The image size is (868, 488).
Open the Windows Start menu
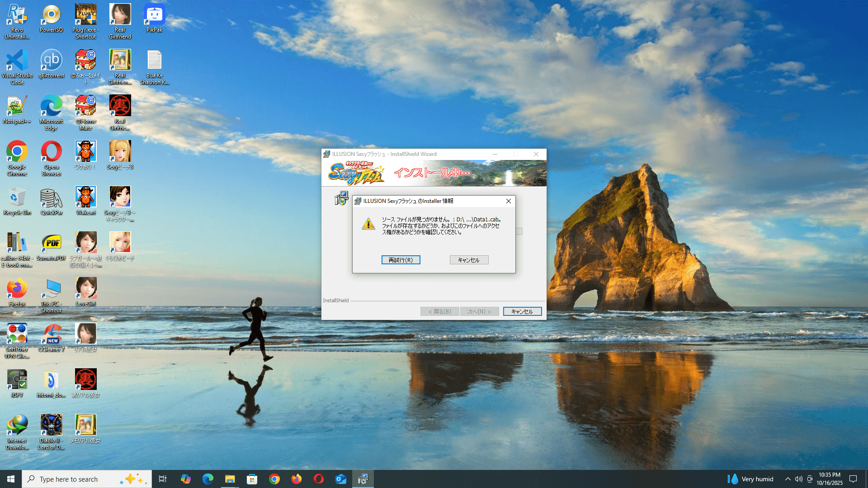coord(11,479)
